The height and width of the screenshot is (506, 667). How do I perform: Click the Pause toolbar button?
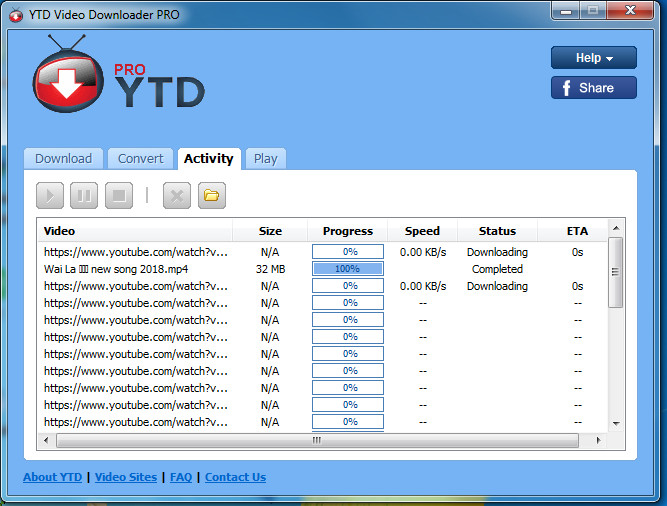[x=84, y=196]
